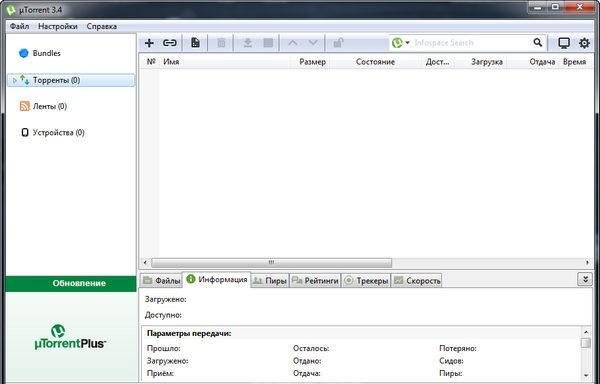This screenshot has height=384, width=600.
Task: Click info panel scroll down arrow
Action: coord(586,376)
